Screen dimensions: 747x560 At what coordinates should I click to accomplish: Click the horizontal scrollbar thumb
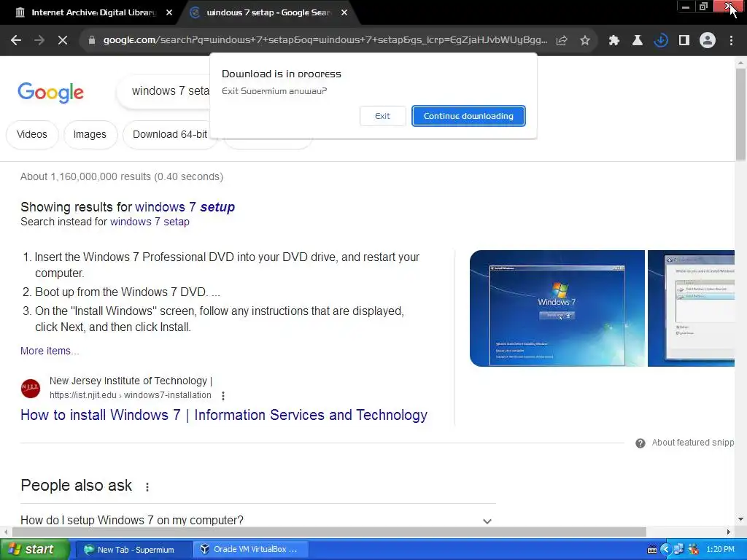pyautogui.click(x=329, y=532)
